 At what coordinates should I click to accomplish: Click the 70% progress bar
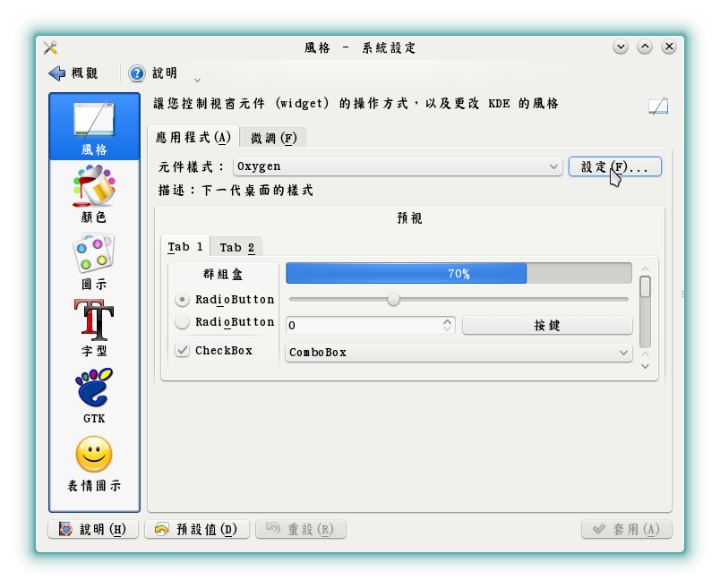coord(459,274)
